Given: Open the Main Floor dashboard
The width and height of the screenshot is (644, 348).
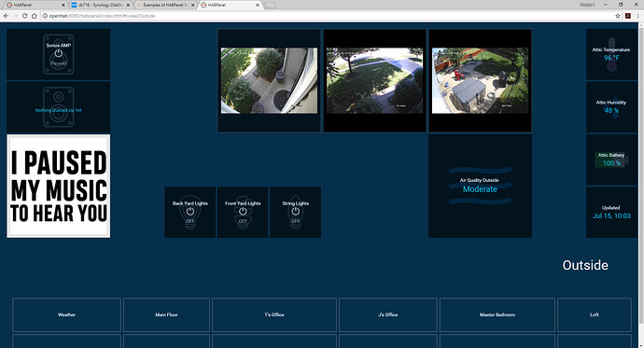Looking at the screenshot, I should (166, 314).
